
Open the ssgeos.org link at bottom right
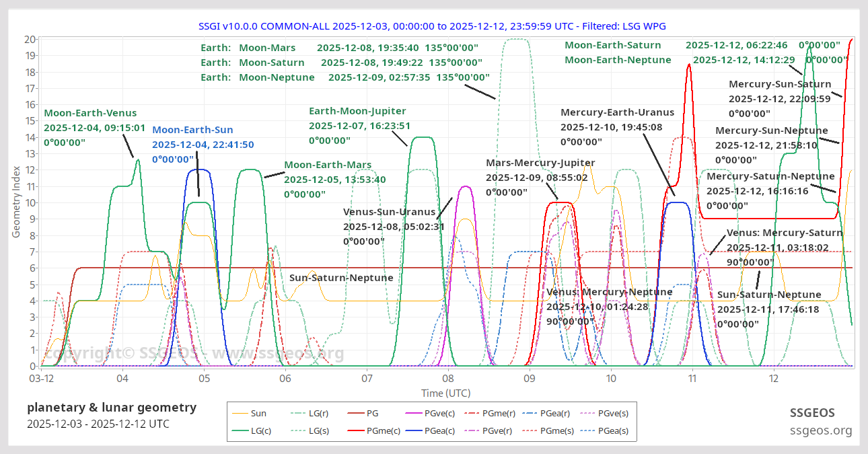tap(821, 430)
